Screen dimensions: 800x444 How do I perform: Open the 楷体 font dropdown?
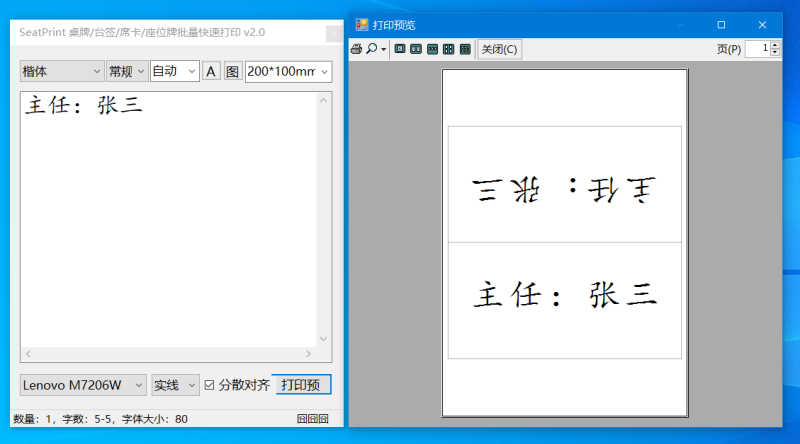(62, 71)
